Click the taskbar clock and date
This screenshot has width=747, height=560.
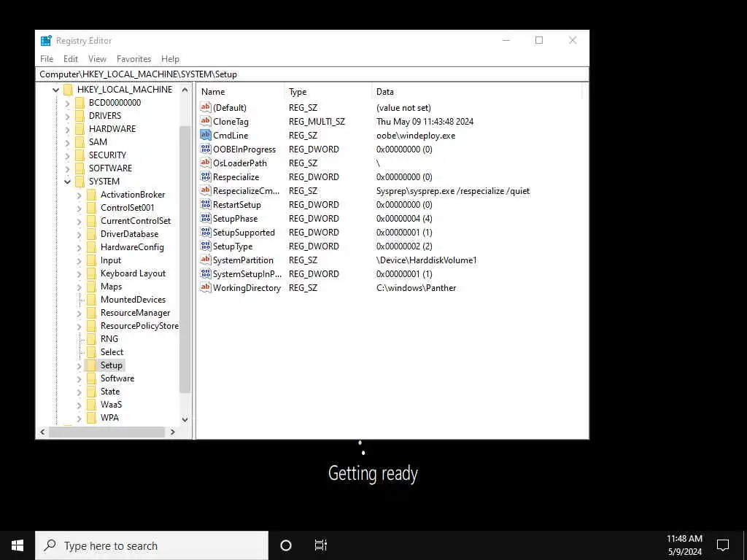tap(684, 545)
